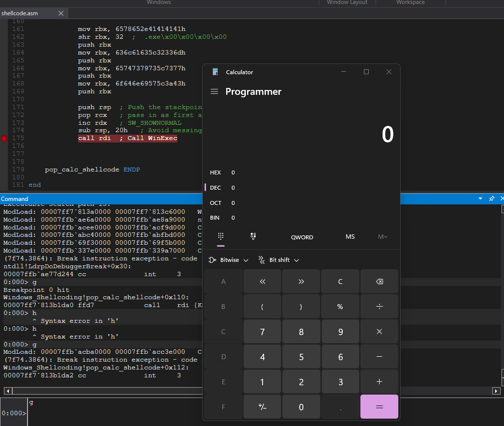Click the hex digit F key
This screenshot has height=426, width=504.
223,407
